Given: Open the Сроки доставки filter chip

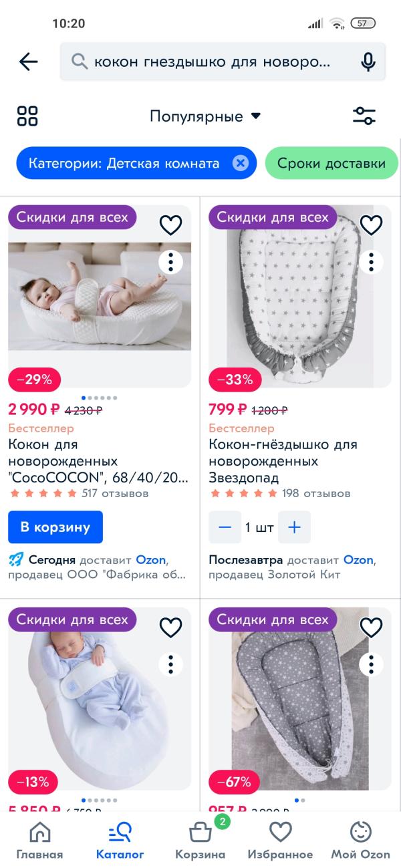Looking at the screenshot, I should [x=331, y=163].
